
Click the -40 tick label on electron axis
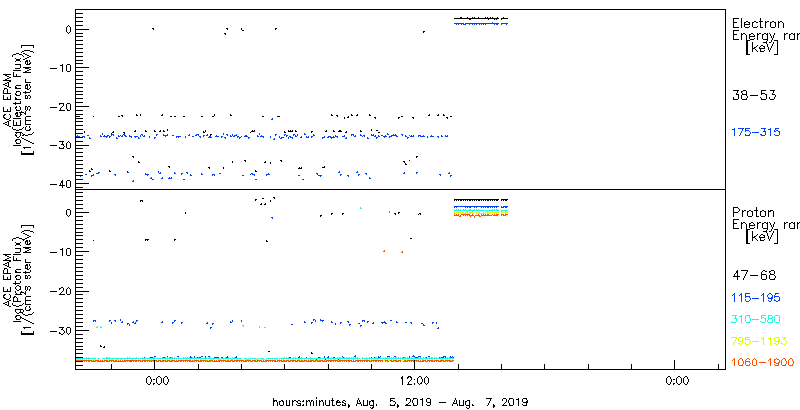pos(62,184)
